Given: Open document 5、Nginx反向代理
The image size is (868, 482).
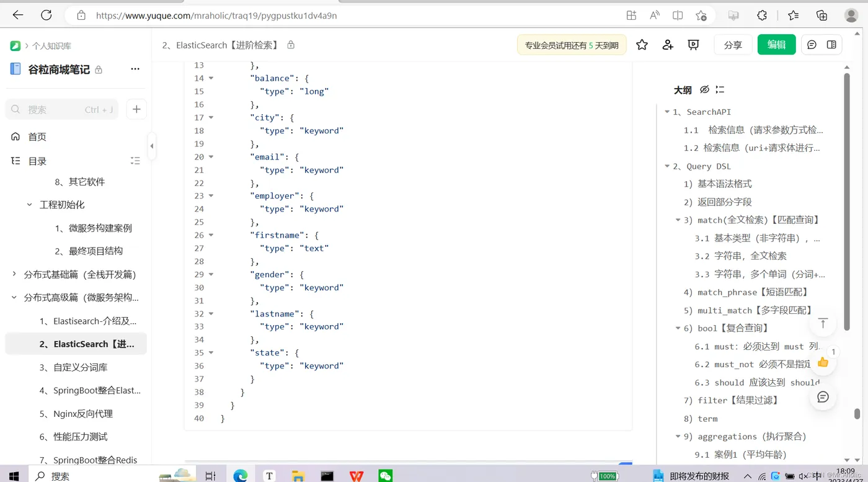Looking at the screenshot, I should coord(76,414).
